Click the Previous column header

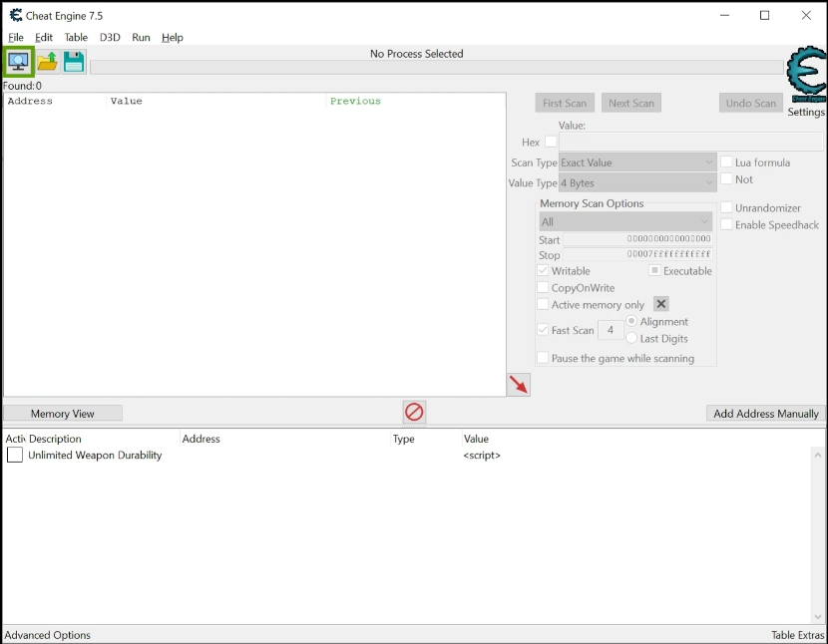(416, 101)
